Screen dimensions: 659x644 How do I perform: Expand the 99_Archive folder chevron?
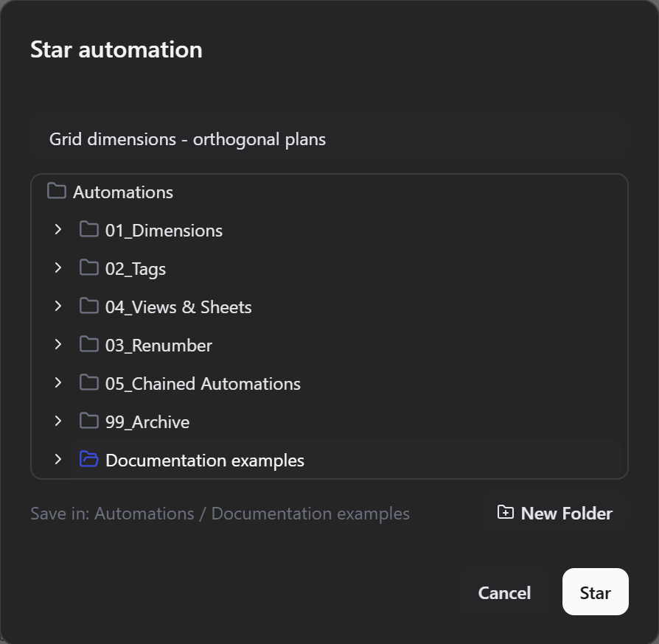pyautogui.click(x=58, y=421)
